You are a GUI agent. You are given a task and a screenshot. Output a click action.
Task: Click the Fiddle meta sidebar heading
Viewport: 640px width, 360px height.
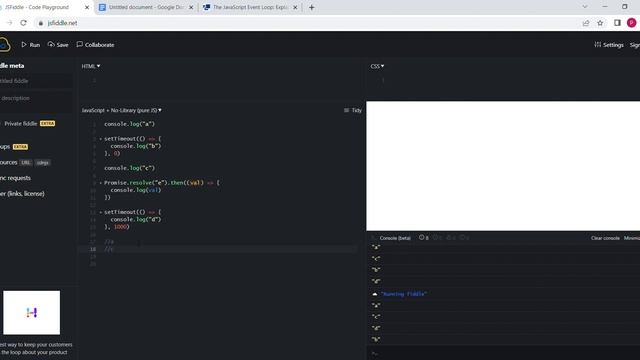click(x=12, y=66)
